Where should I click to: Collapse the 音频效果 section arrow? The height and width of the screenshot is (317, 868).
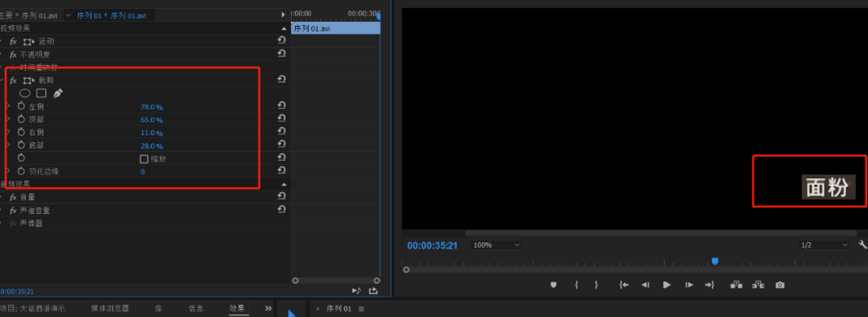point(284,184)
